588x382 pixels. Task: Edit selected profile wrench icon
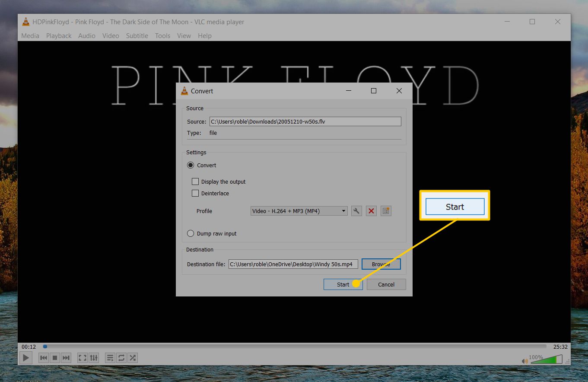click(356, 211)
